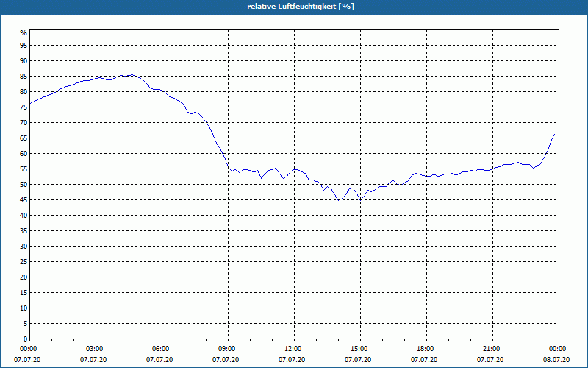Click the 03:00 time axis label
The image size is (588, 368).
(96, 349)
